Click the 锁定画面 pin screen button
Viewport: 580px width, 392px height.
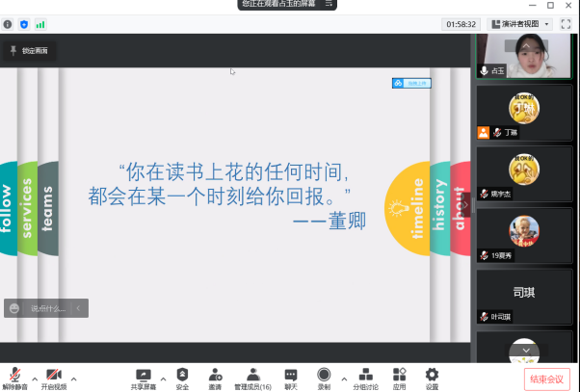pos(29,50)
